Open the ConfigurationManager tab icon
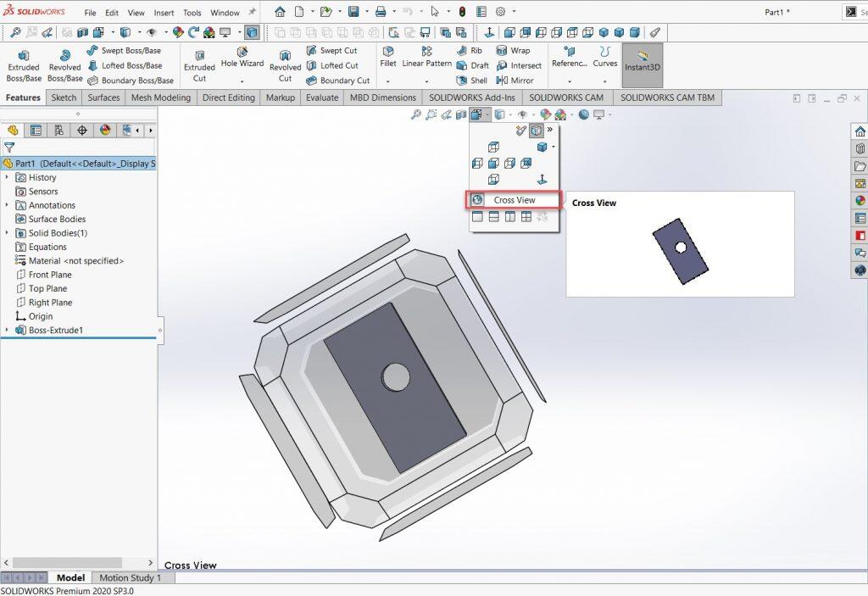The width and height of the screenshot is (868, 596). [58, 131]
